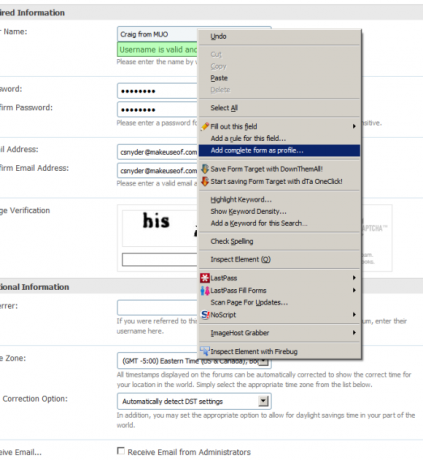The height and width of the screenshot is (460, 423).
Task: Click the Craig from MUO username field
Action: coord(157,34)
